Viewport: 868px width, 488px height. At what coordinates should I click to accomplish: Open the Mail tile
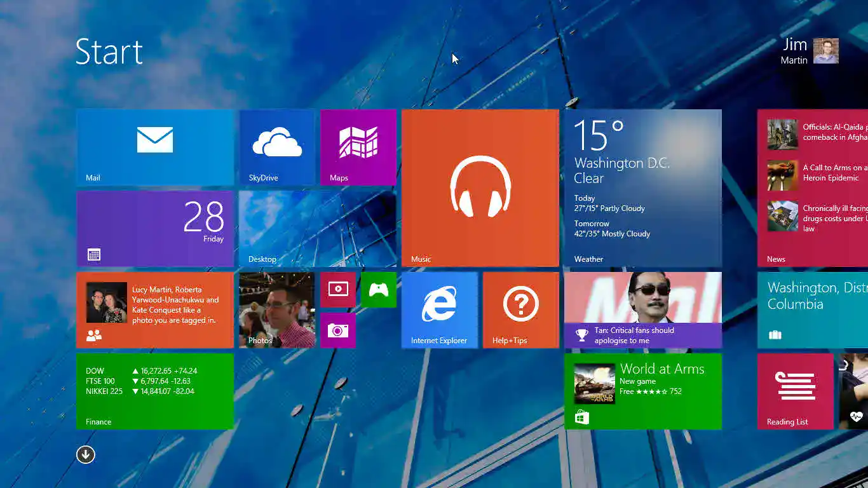(155, 147)
